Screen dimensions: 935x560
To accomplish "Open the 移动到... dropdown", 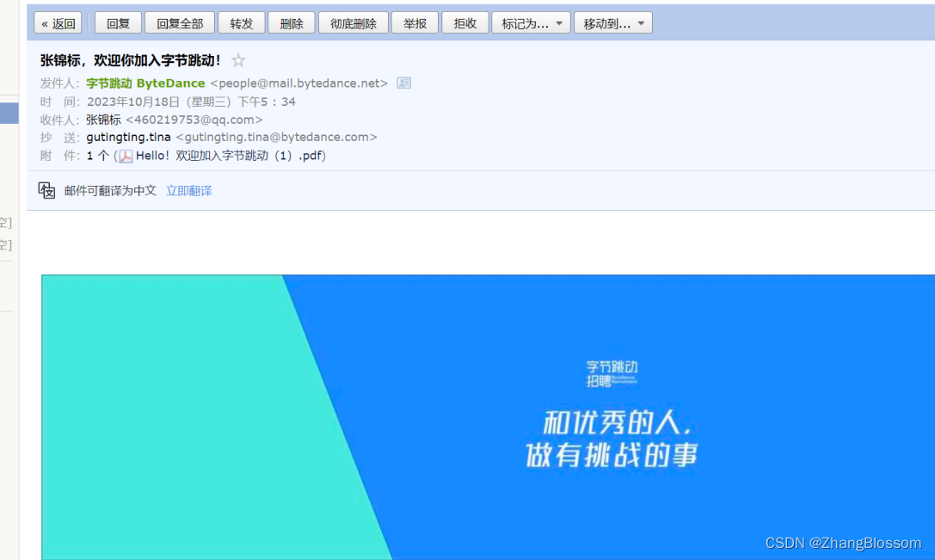I will [613, 23].
